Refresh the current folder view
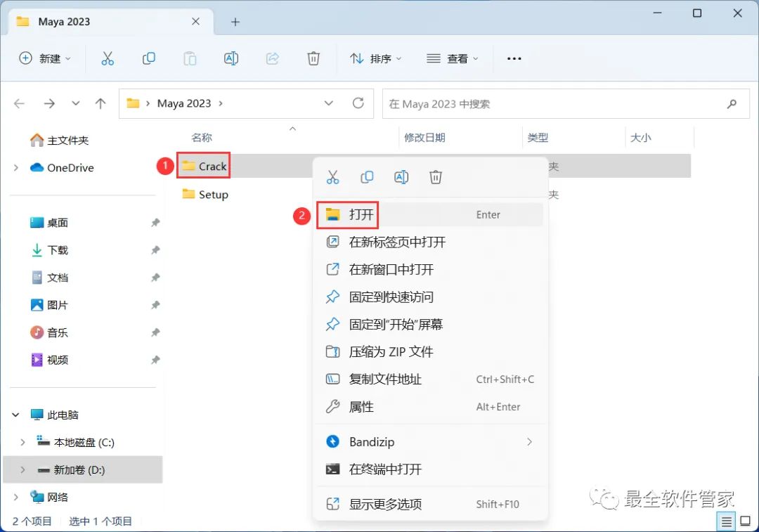The image size is (759, 532). (358, 103)
